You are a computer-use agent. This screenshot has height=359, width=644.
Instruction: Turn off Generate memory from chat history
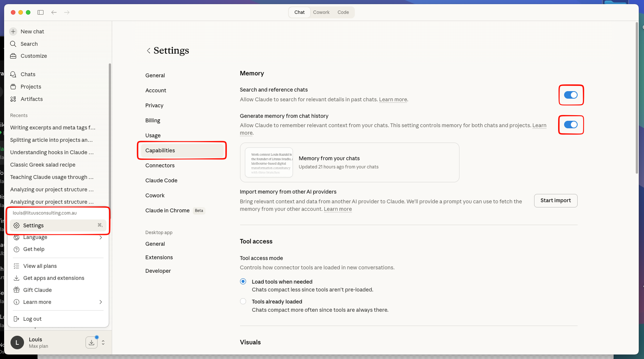[x=570, y=125]
